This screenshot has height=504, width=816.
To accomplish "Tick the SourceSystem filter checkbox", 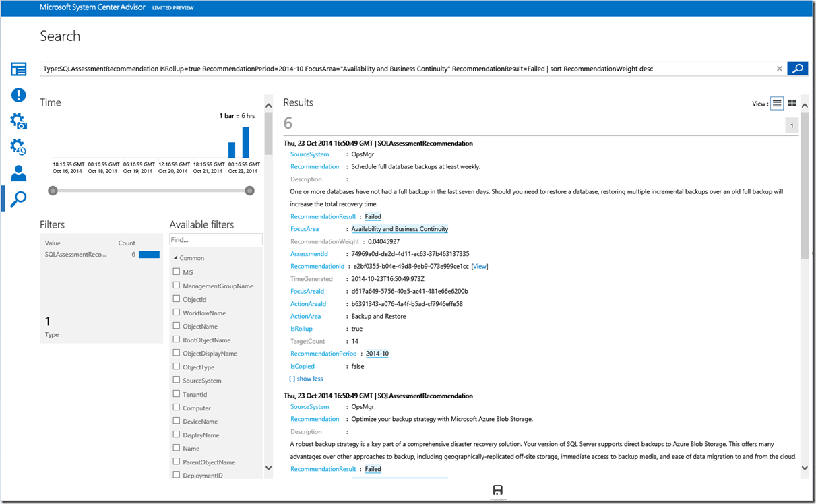I will point(177,381).
